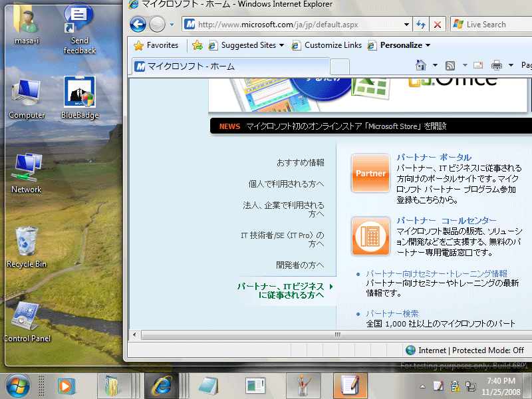This screenshot has width=532, height=399.
Task: Click the Home icon in command bar
Action: 421,65
